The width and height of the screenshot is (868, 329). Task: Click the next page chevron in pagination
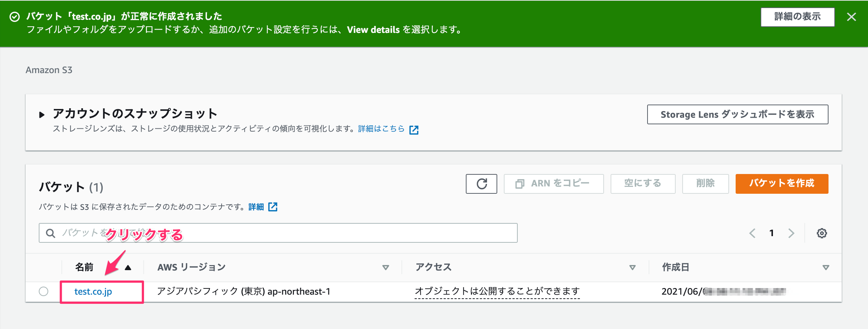pyautogui.click(x=792, y=233)
